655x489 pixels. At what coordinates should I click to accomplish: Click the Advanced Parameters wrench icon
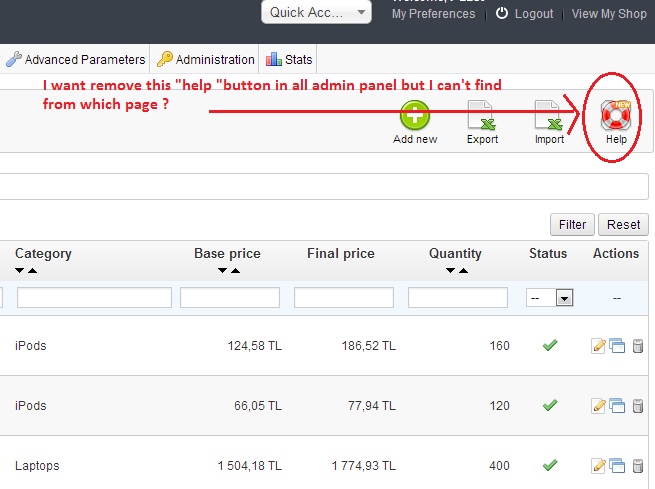pyautogui.click(x=14, y=59)
